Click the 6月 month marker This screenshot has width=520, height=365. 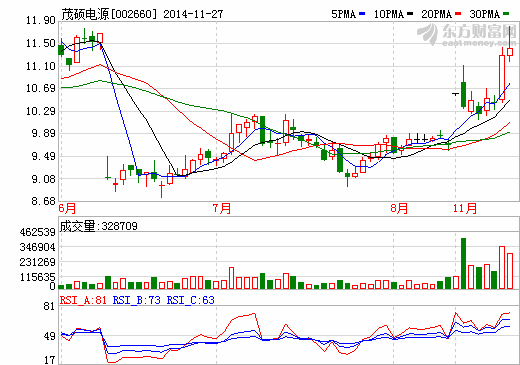coord(67,209)
